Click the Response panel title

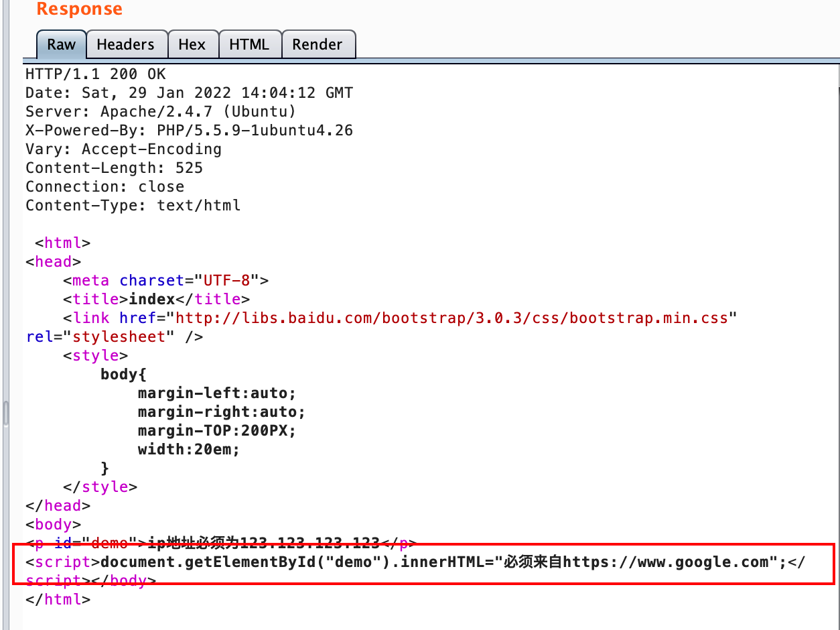tap(79, 9)
